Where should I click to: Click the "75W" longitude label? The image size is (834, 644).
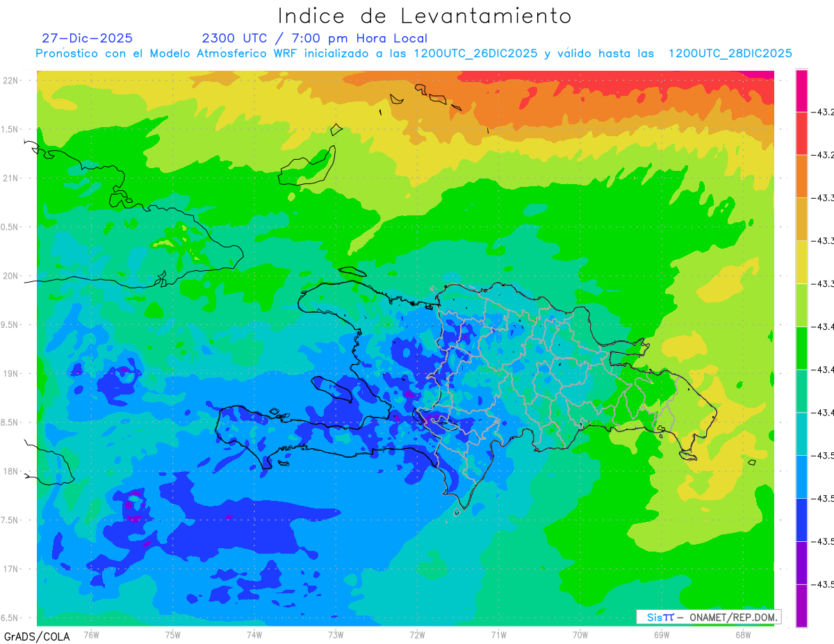click(x=173, y=634)
